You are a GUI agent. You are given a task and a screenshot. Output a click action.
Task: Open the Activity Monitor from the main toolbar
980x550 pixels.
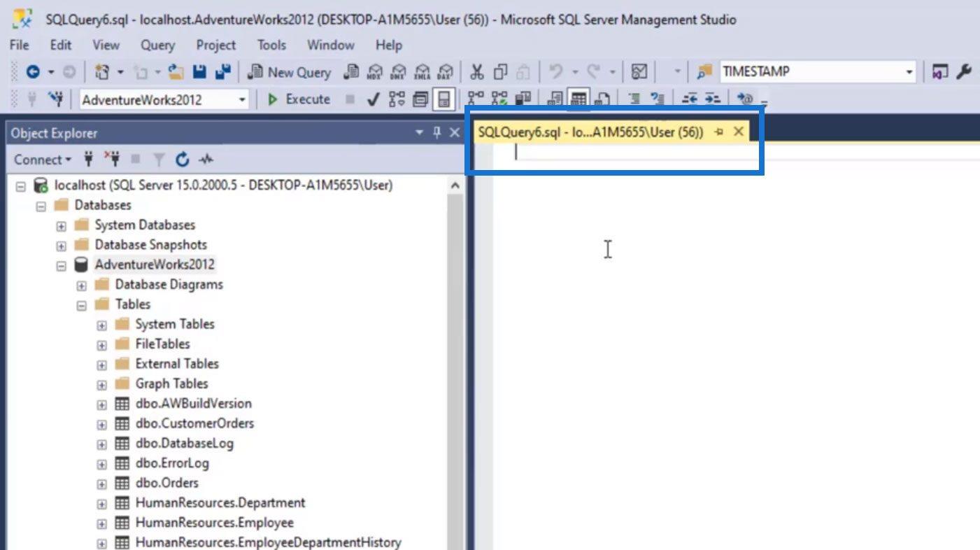[639, 71]
